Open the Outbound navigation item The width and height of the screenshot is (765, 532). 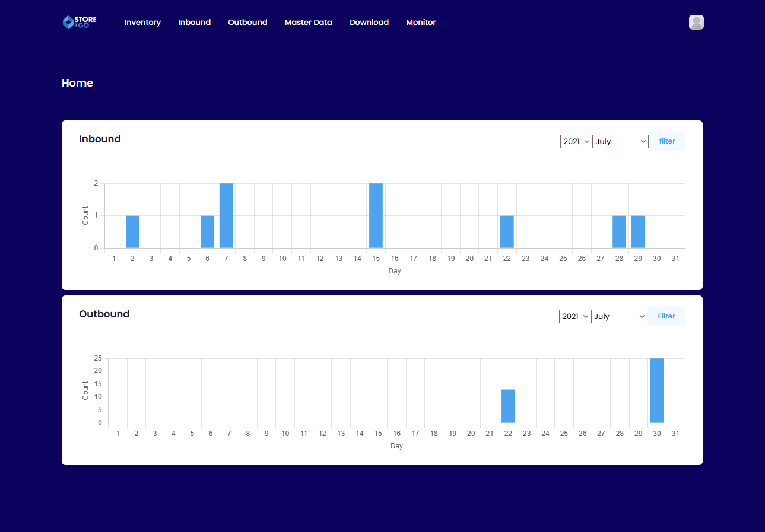(247, 23)
